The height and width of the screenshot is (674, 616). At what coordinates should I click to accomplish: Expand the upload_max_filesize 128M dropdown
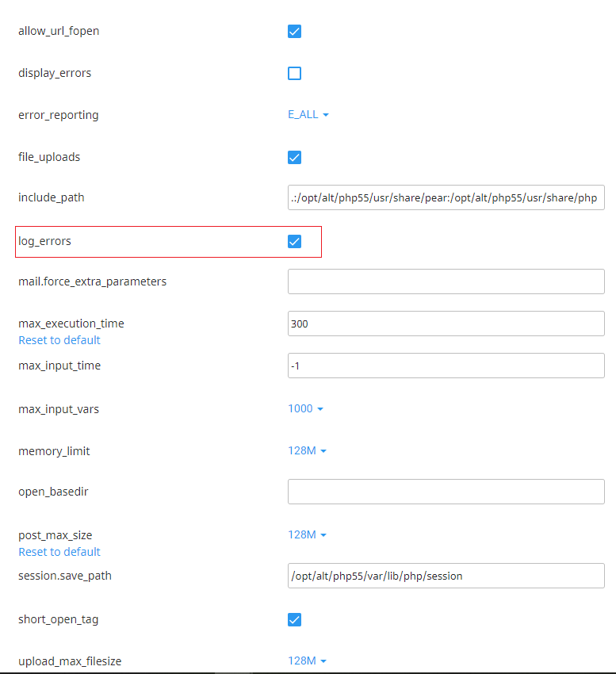click(x=307, y=661)
